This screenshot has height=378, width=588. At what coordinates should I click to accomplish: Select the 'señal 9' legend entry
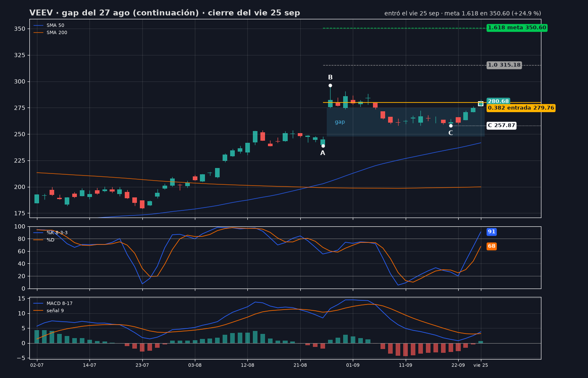(x=49, y=310)
